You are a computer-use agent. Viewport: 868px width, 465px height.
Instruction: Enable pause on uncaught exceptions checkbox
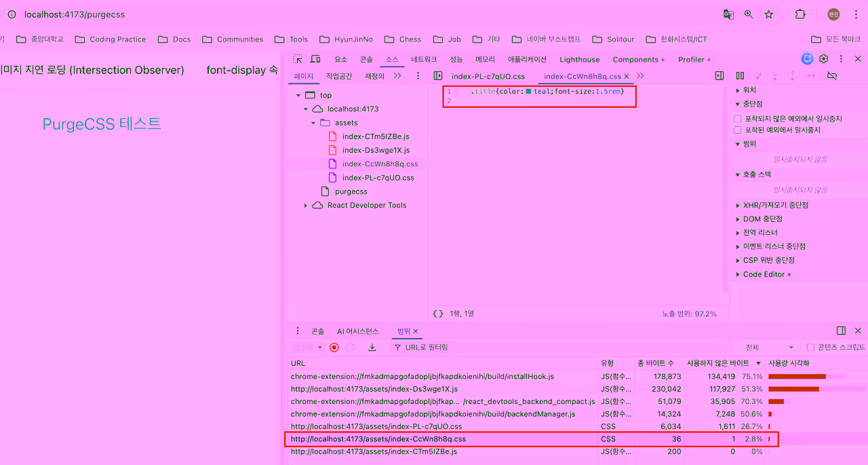(738, 119)
